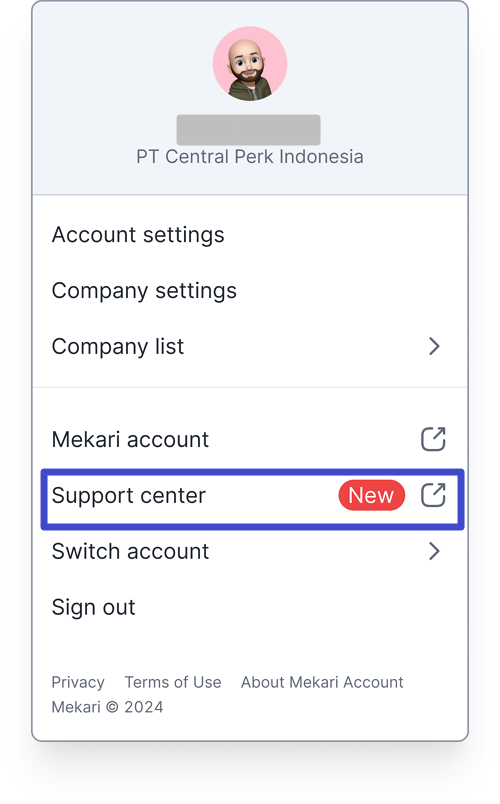Click the blurred user name bar

tap(249, 130)
